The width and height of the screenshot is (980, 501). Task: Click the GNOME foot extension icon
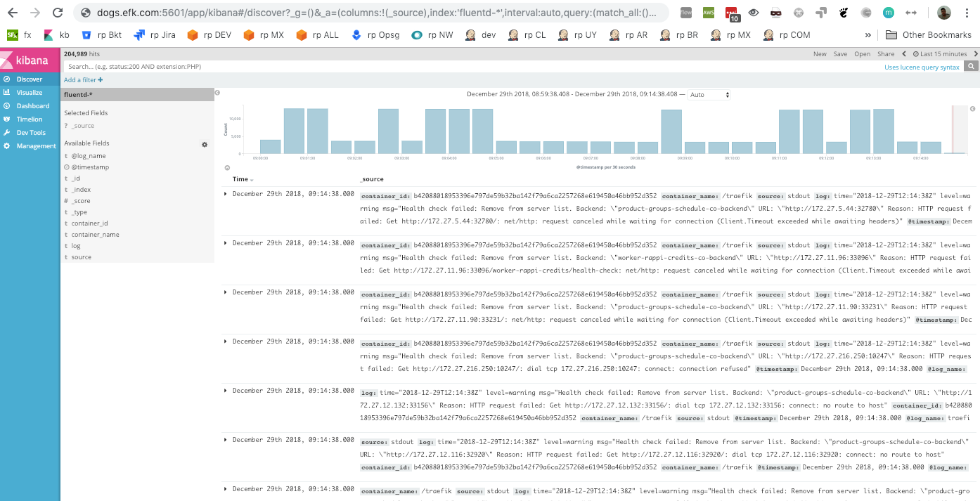[844, 13]
